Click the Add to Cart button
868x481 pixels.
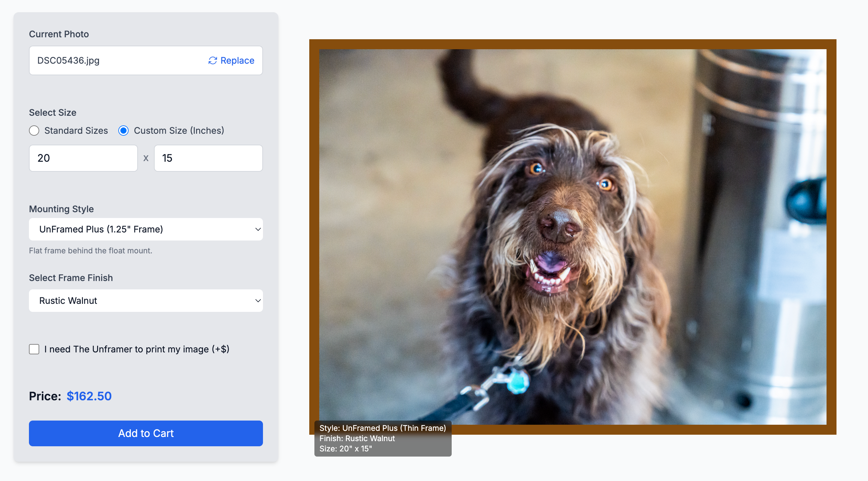(x=146, y=433)
